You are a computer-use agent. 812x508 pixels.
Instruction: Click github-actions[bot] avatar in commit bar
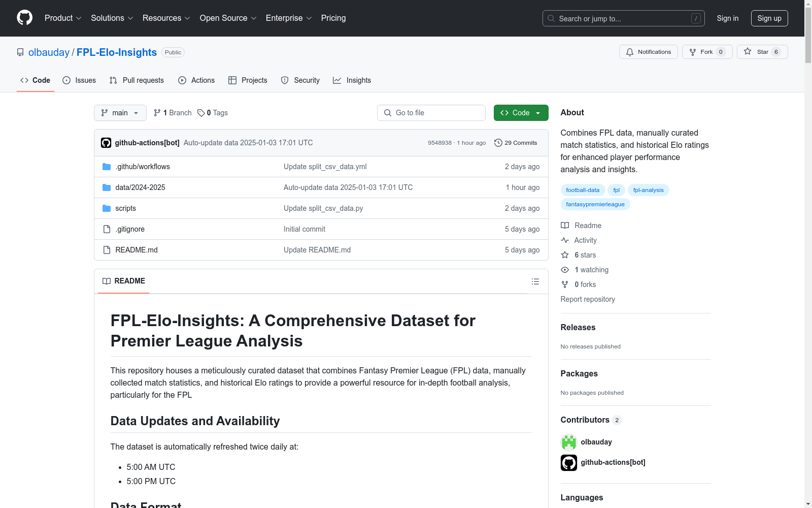click(x=106, y=143)
